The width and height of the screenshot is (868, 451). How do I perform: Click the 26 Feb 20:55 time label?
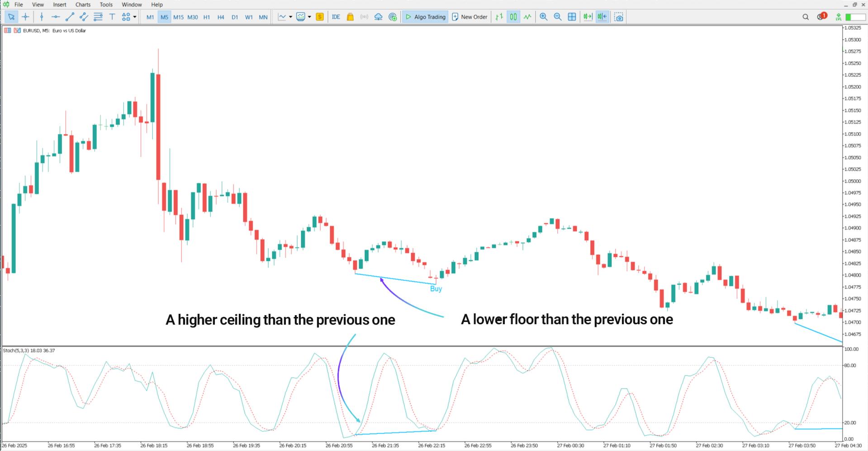339,446
